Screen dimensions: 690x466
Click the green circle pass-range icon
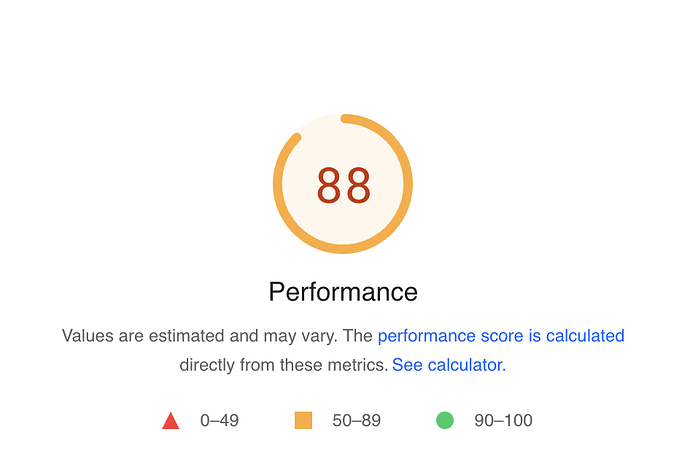tap(445, 421)
